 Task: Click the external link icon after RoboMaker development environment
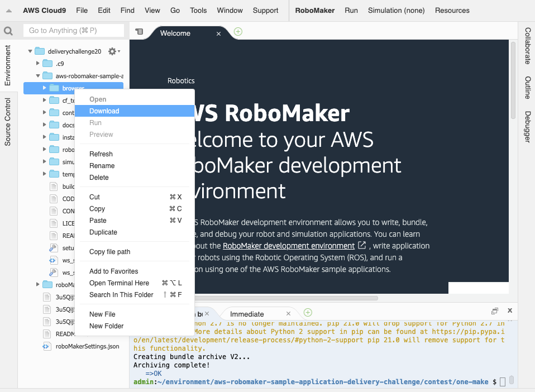point(362,245)
